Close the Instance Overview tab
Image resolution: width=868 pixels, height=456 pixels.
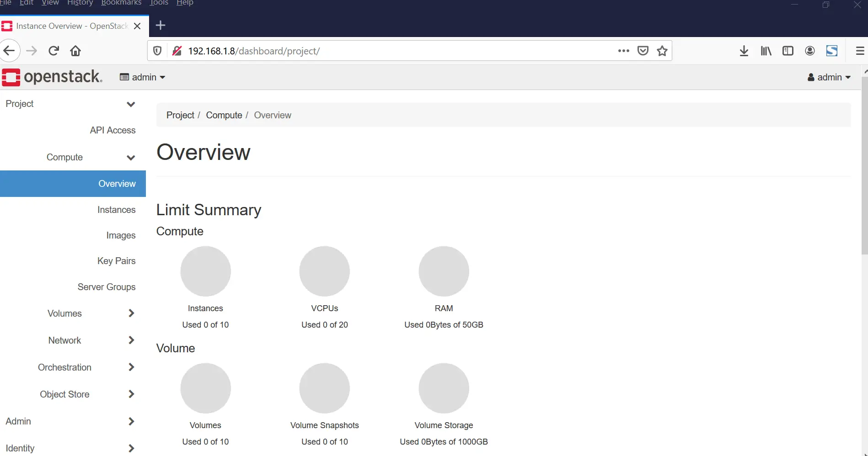pyautogui.click(x=137, y=26)
